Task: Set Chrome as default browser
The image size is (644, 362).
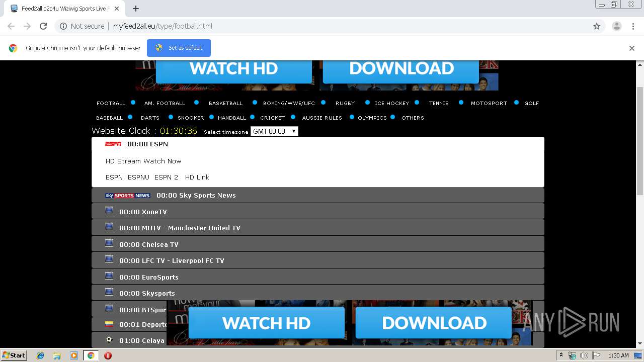Action: [179, 48]
